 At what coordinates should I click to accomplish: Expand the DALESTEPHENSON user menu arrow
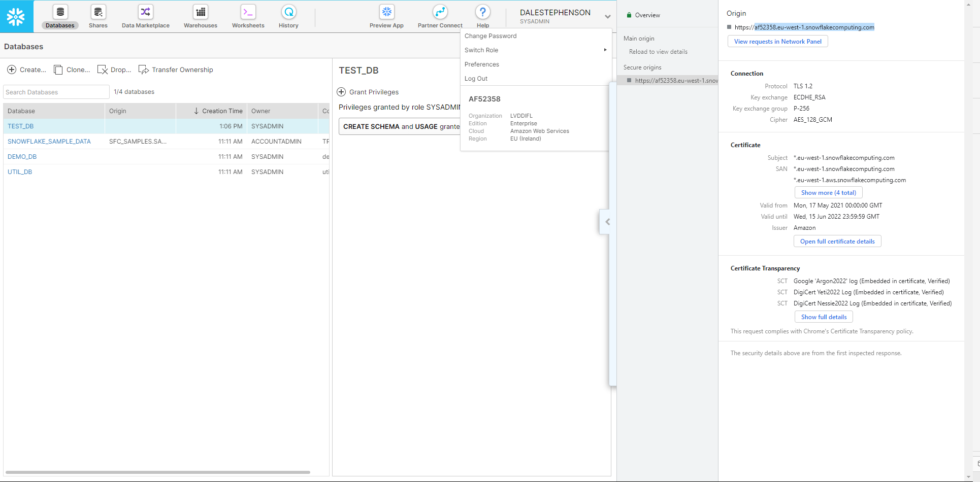click(607, 17)
